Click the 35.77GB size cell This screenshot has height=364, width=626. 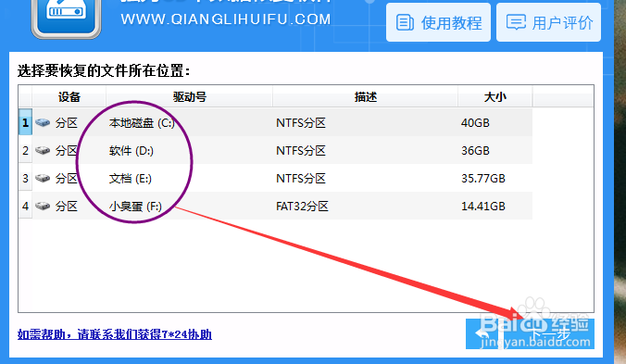[483, 179]
